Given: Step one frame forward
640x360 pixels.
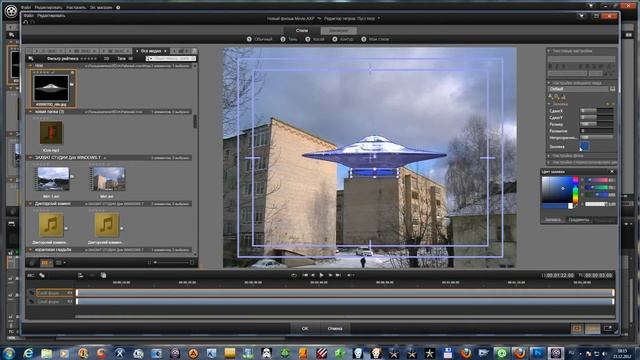Looking at the screenshot, I should [x=330, y=276].
